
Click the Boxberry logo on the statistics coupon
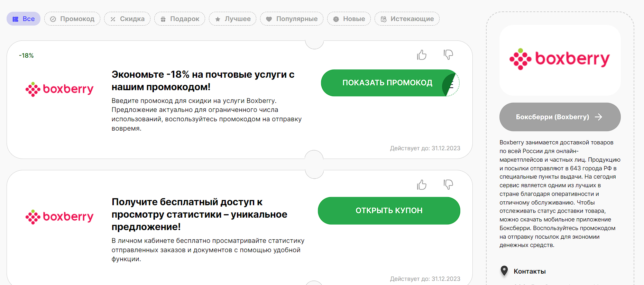pyautogui.click(x=59, y=217)
